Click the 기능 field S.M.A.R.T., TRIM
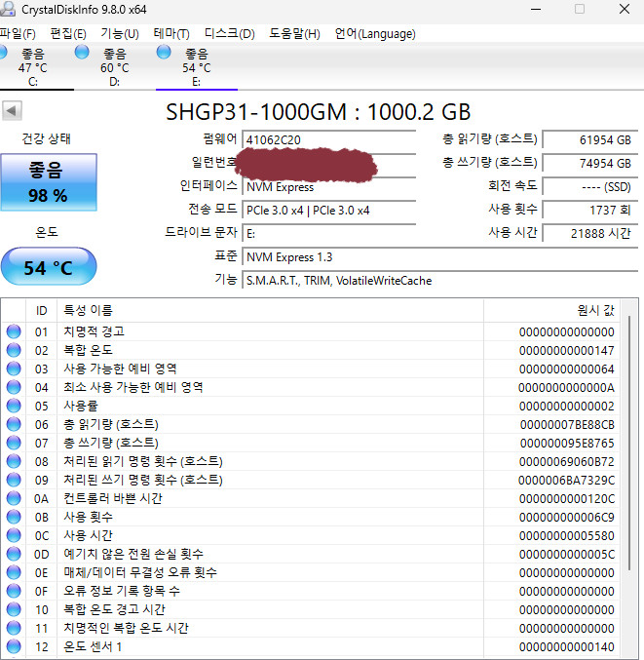The image size is (644, 660). pyautogui.click(x=440, y=281)
